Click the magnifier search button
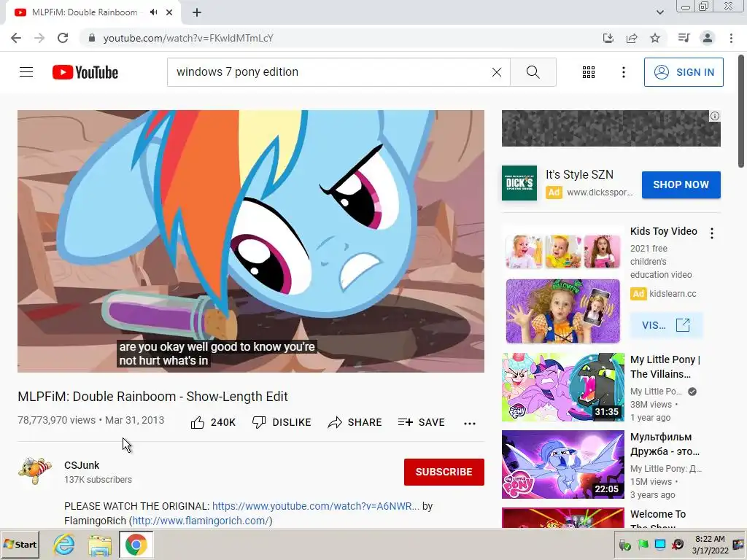This screenshot has height=560, width=747. pyautogui.click(x=533, y=72)
